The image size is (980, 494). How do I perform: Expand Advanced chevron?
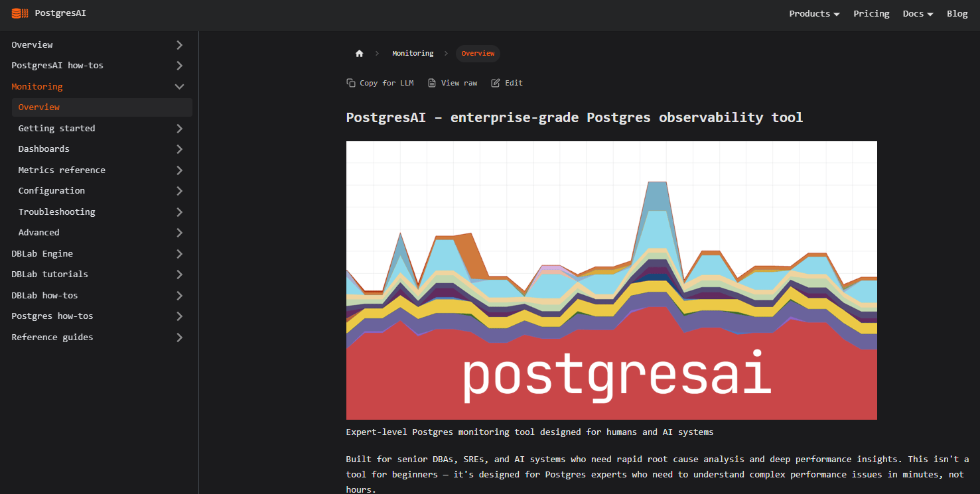[179, 233]
